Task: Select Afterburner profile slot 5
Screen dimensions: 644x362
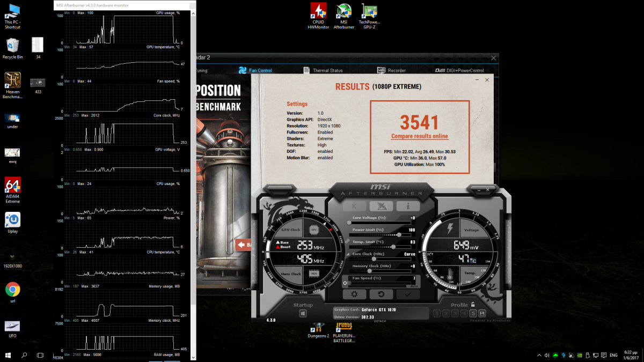Action: [473, 314]
